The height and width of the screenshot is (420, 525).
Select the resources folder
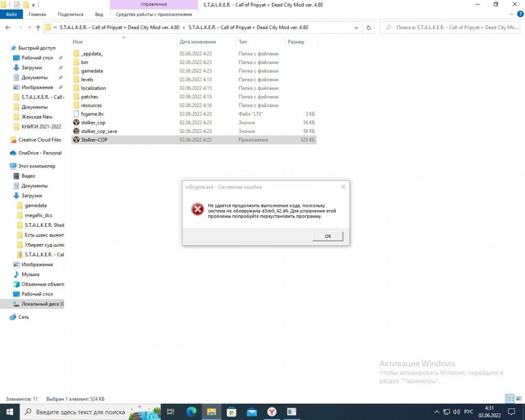(91, 105)
